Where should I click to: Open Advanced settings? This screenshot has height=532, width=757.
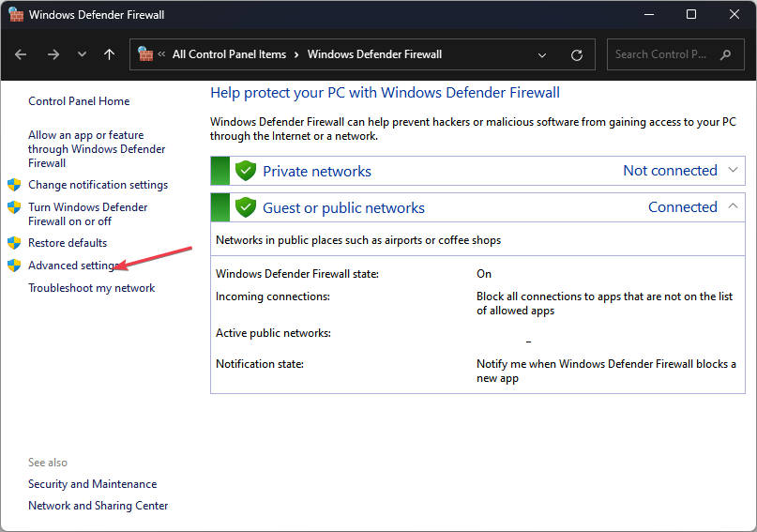(73, 265)
